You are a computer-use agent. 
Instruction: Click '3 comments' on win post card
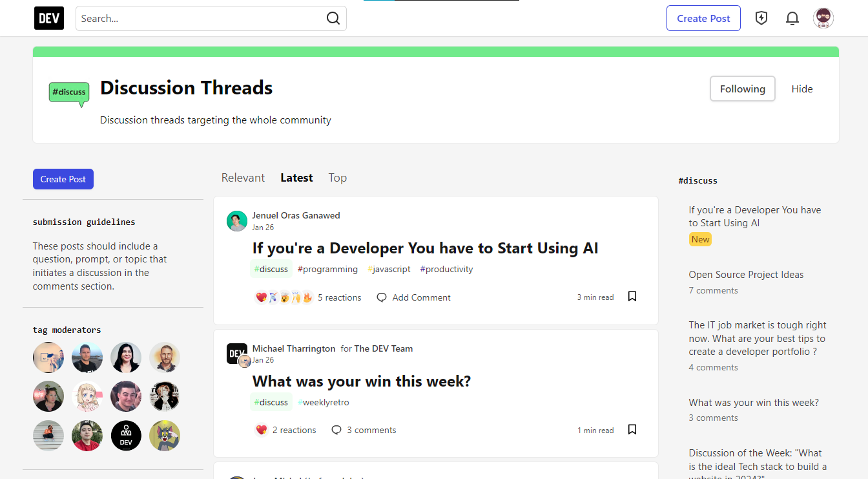[x=371, y=430]
